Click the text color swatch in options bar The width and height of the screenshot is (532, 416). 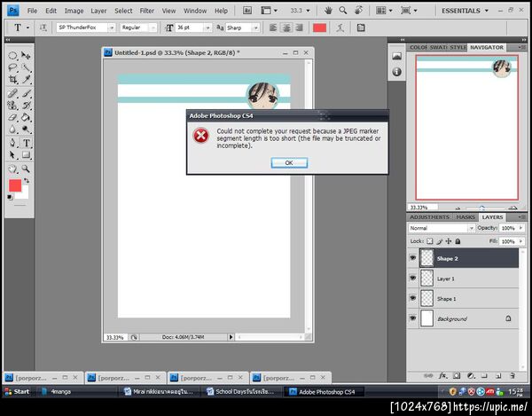click(x=319, y=27)
